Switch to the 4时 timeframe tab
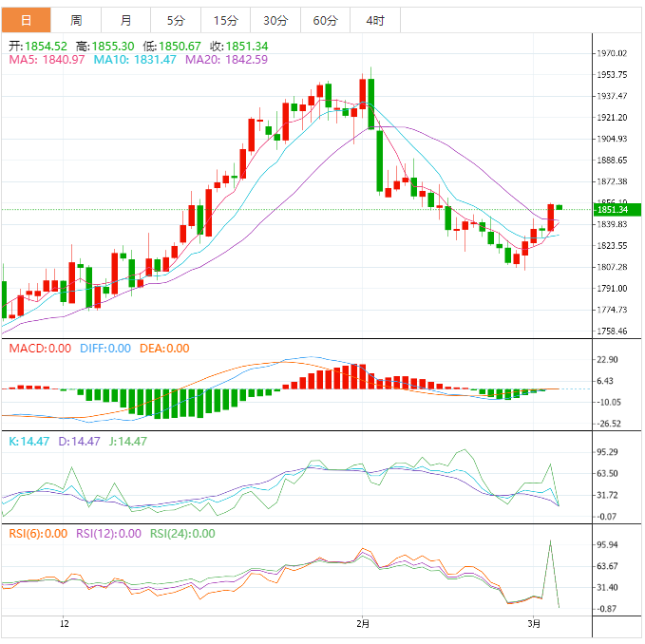645x644 pixels. (x=374, y=20)
